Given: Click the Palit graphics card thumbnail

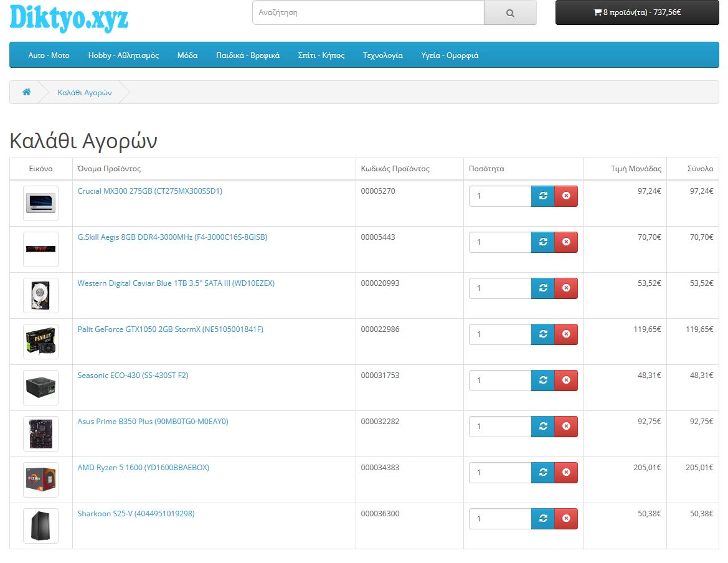Looking at the screenshot, I should tap(41, 342).
